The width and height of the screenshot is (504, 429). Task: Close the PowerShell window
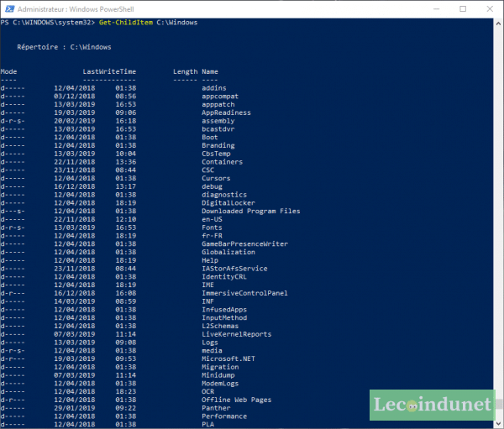click(x=490, y=9)
